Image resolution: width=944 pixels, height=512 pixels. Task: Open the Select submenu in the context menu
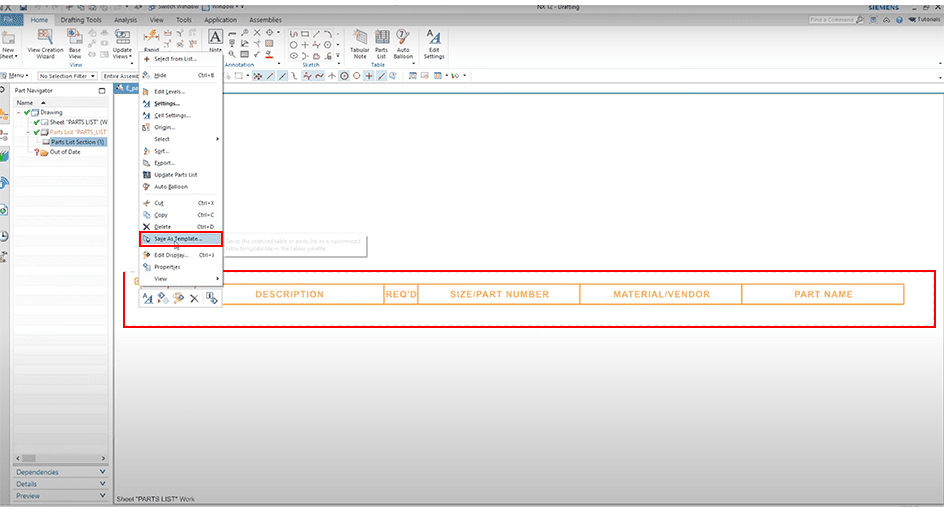click(181, 139)
